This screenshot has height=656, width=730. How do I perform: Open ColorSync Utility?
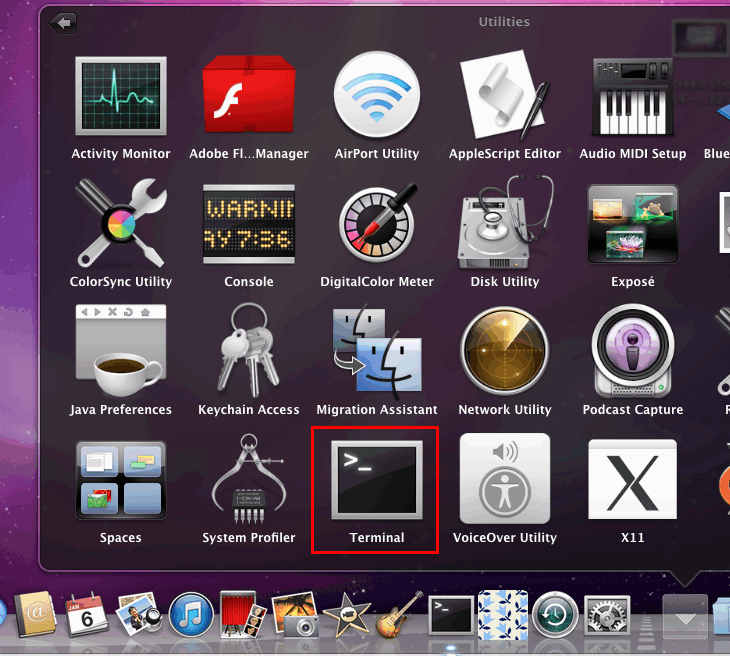[121, 223]
